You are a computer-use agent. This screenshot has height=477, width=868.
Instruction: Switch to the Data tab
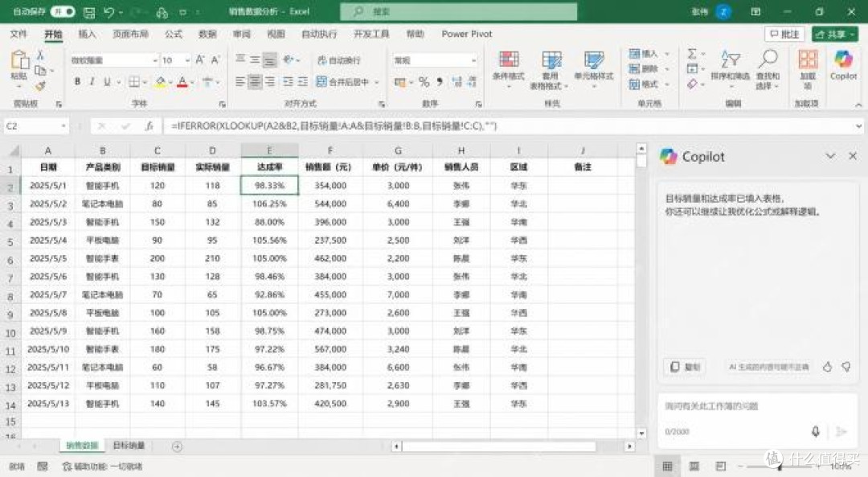(x=207, y=35)
